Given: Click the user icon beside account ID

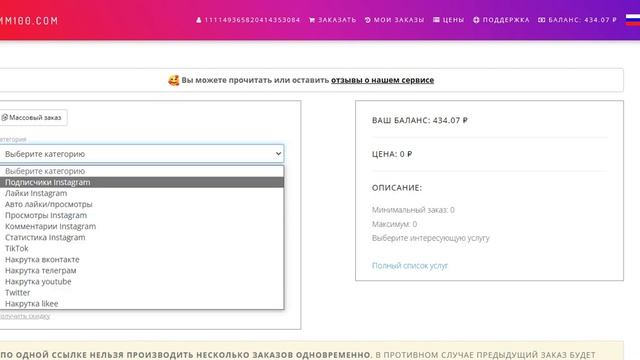Looking at the screenshot, I should 199,20.
